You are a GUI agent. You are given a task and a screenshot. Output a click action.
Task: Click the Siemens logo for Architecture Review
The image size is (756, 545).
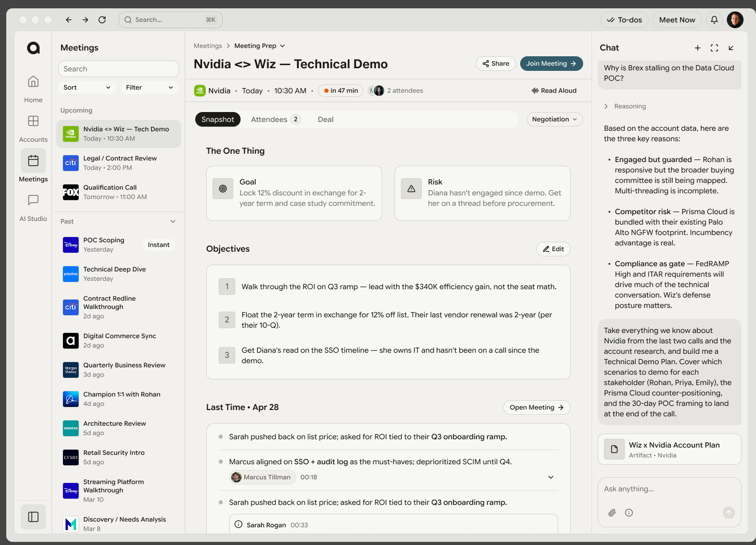(x=71, y=428)
